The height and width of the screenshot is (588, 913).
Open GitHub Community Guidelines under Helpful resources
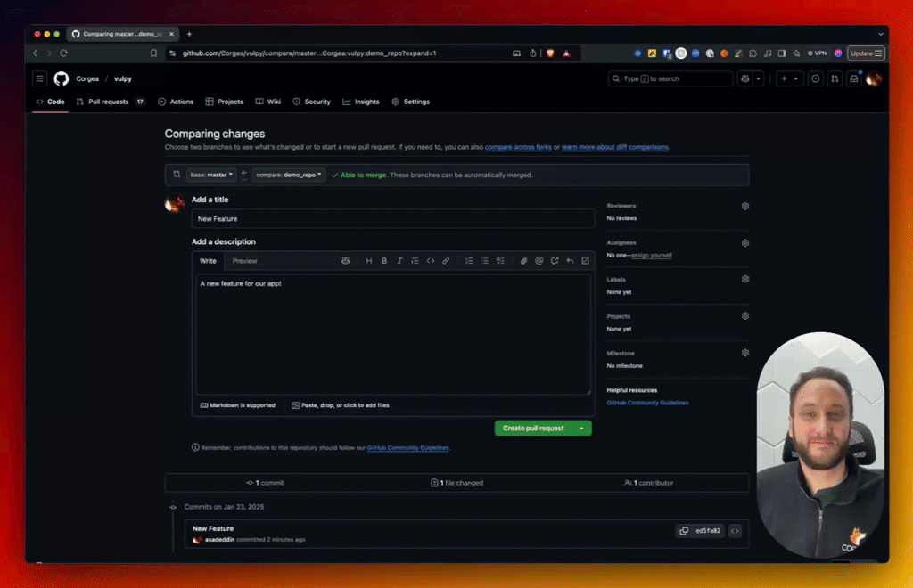[647, 403]
